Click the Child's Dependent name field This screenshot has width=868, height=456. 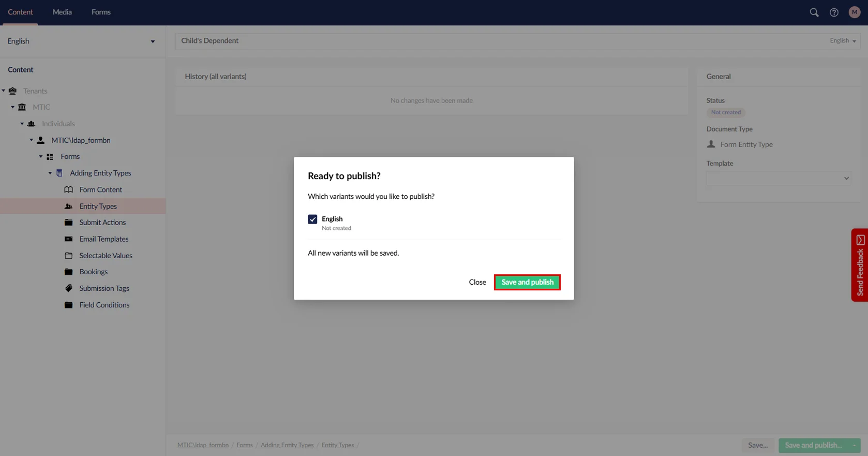[x=497, y=41]
